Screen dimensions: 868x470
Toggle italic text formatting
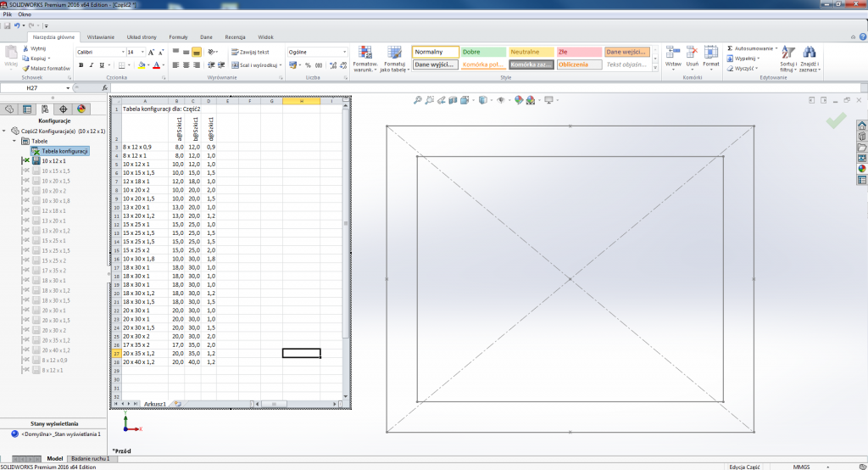pyautogui.click(x=91, y=65)
